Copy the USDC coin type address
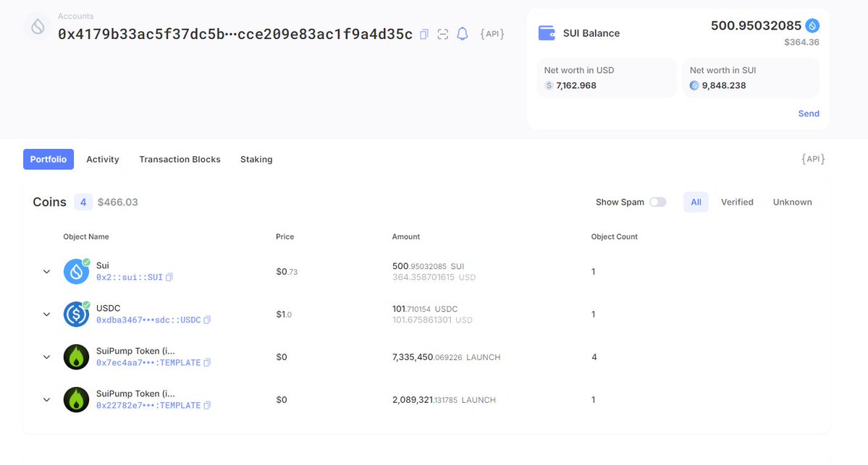 point(207,320)
